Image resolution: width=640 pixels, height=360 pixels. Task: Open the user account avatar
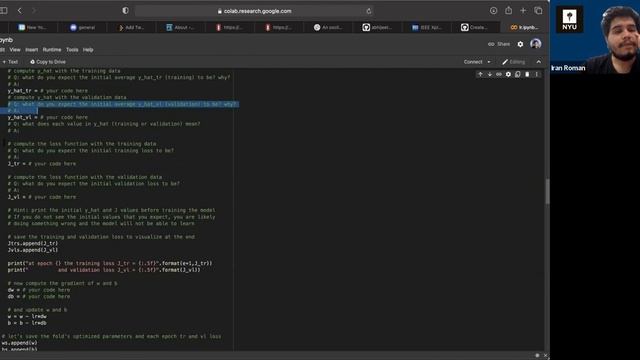click(x=536, y=44)
